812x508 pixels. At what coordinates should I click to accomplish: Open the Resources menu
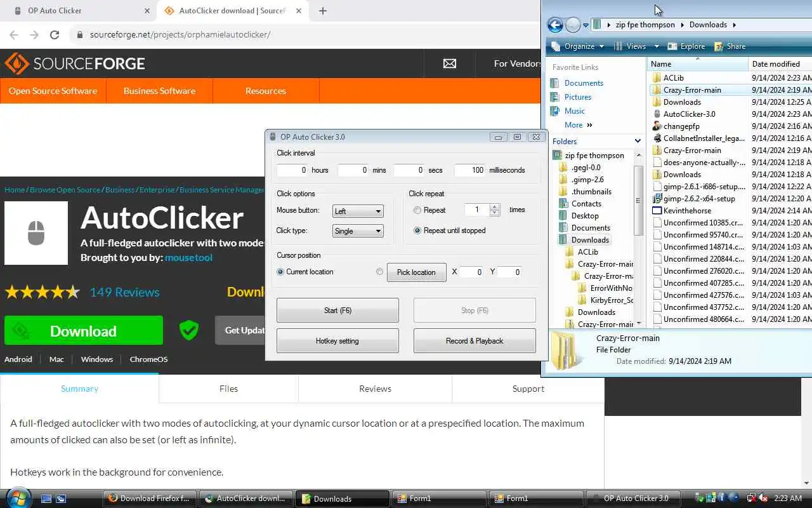coord(265,91)
